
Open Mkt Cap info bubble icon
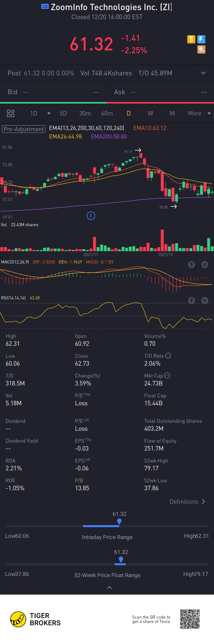pyautogui.click(x=167, y=375)
